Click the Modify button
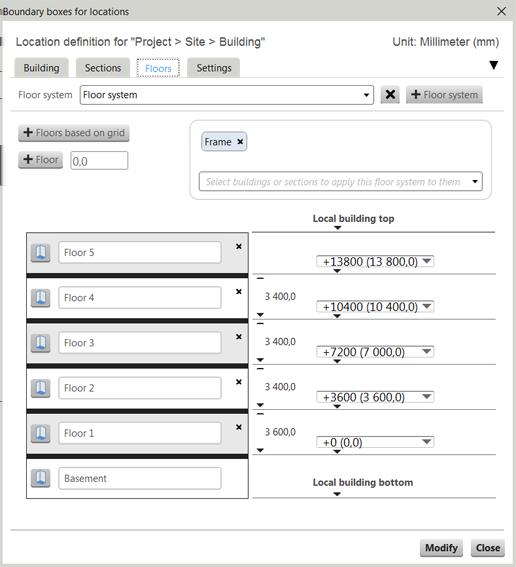 tap(441, 548)
